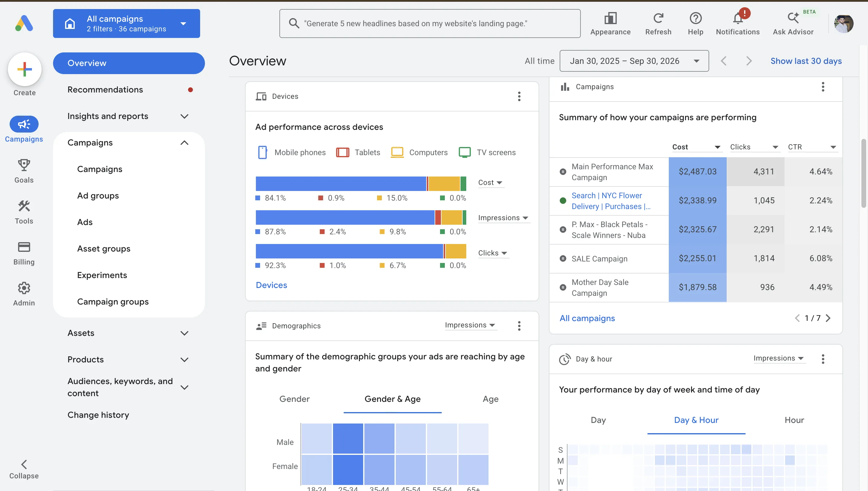
Task: Click the search input field
Action: click(429, 23)
